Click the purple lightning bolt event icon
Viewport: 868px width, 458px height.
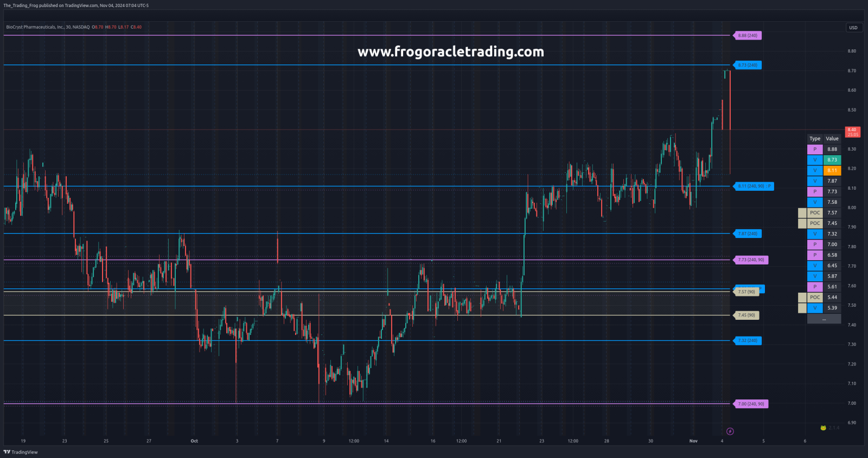pyautogui.click(x=730, y=431)
